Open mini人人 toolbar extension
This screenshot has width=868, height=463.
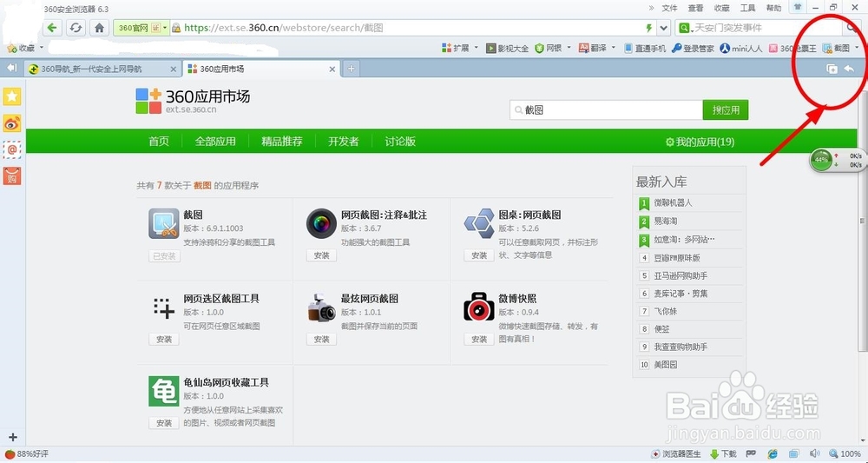(x=741, y=48)
